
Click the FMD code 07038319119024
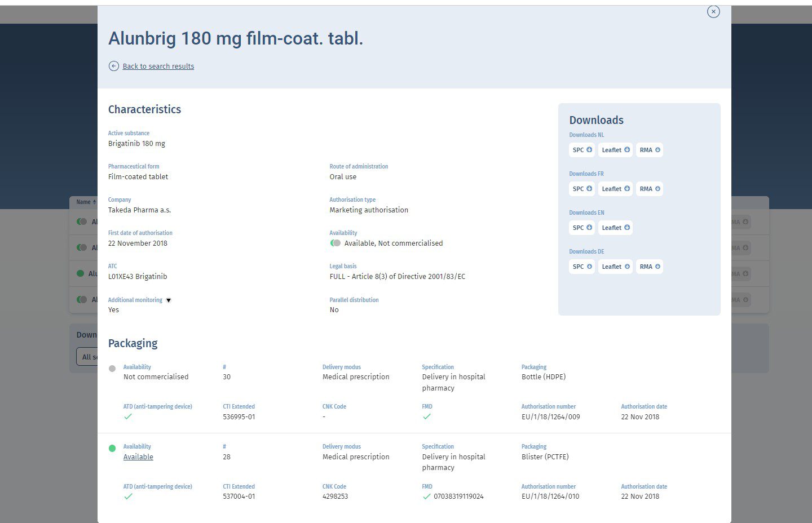point(458,497)
